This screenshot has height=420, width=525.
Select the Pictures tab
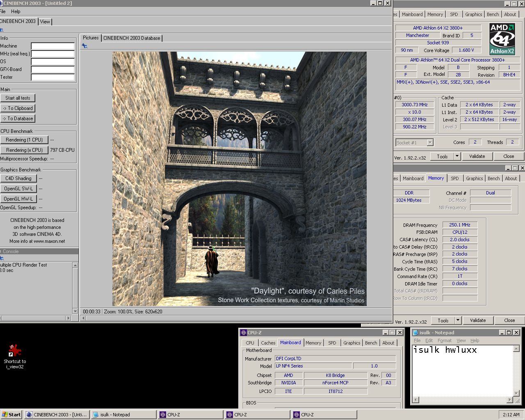coord(91,38)
